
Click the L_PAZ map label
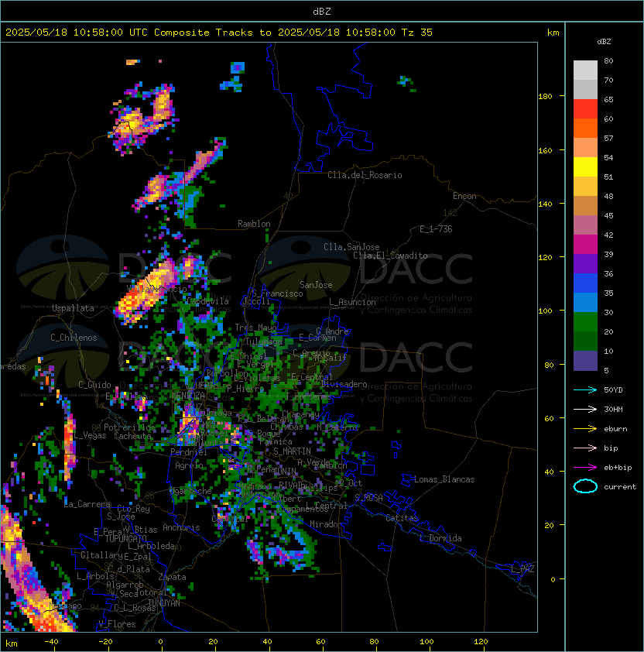[x=522, y=569]
